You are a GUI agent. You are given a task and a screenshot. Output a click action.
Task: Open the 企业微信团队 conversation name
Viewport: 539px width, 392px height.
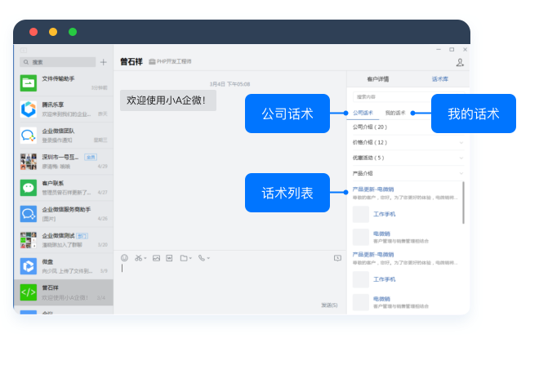click(x=58, y=131)
